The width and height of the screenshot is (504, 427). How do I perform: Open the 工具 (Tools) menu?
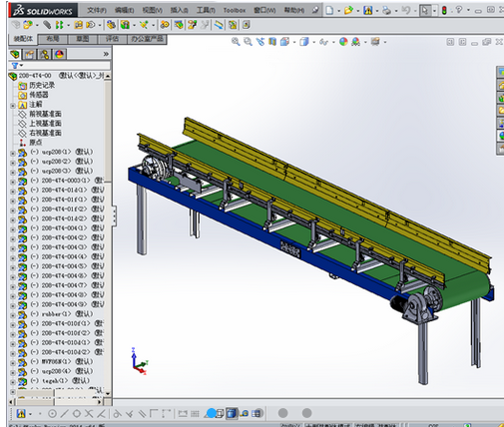pos(205,10)
